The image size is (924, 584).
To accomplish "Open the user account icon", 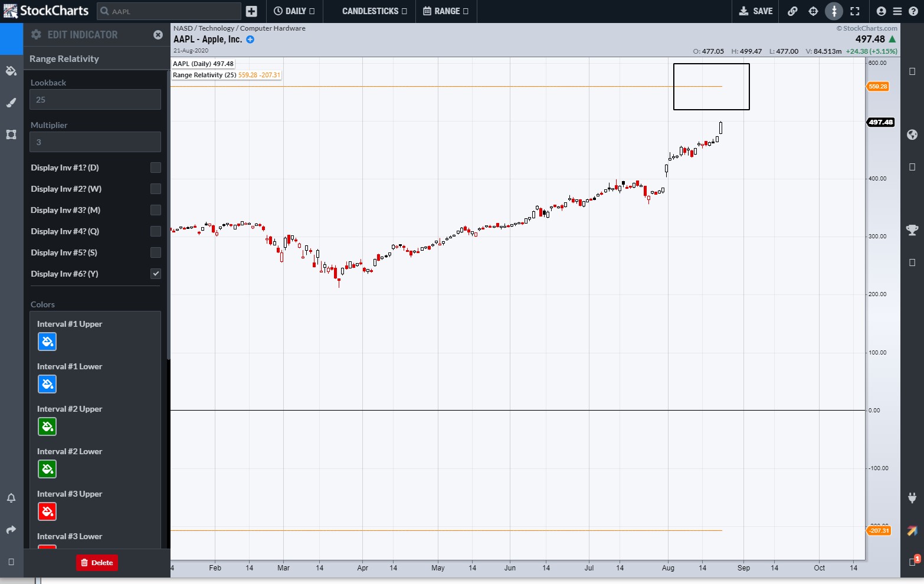I will click(x=881, y=11).
